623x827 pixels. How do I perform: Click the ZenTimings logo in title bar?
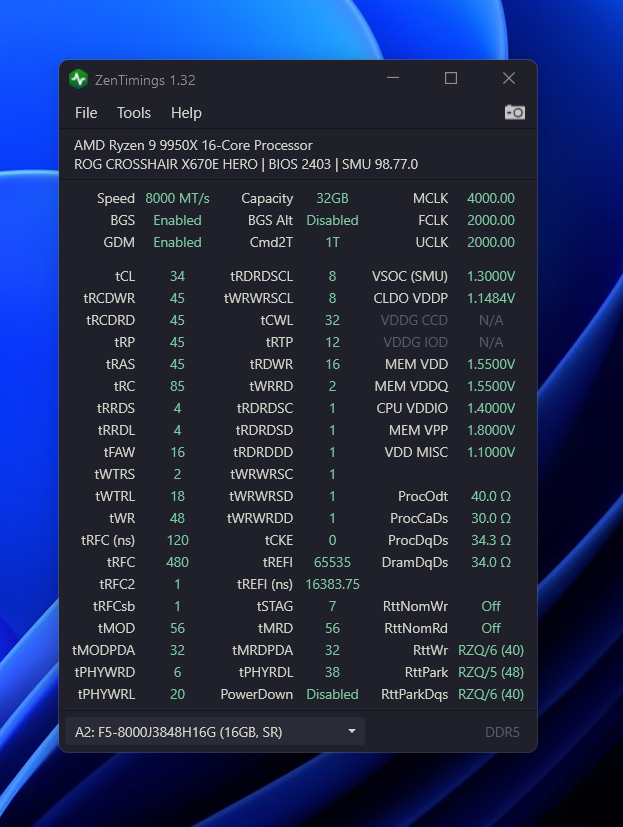click(x=79, y=79)
